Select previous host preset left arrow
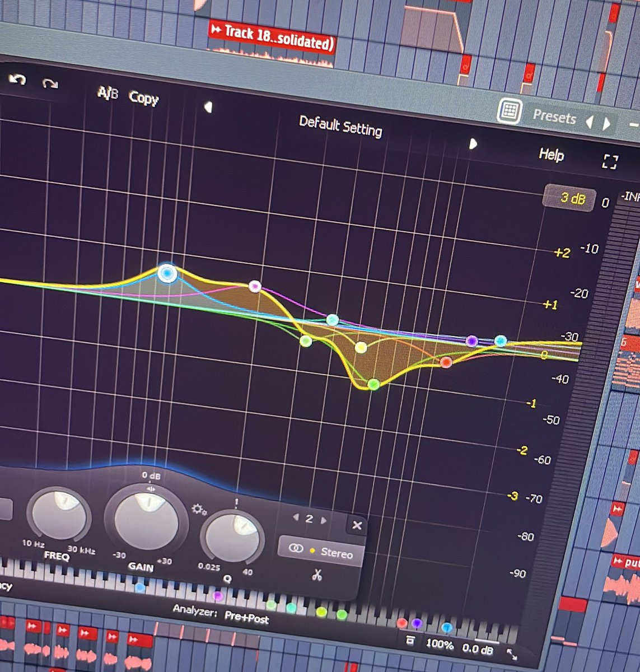Viewport: 640px width, 672px height. 589,122
